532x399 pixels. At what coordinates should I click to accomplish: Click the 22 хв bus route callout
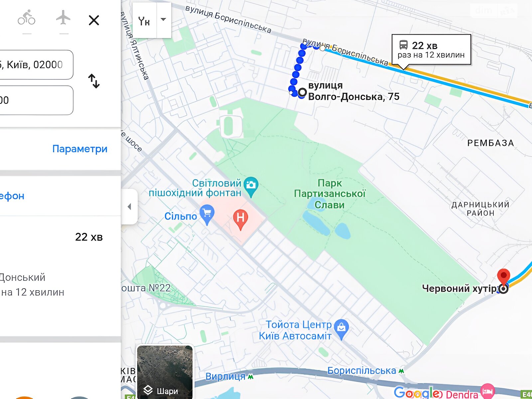coord(431,50)
